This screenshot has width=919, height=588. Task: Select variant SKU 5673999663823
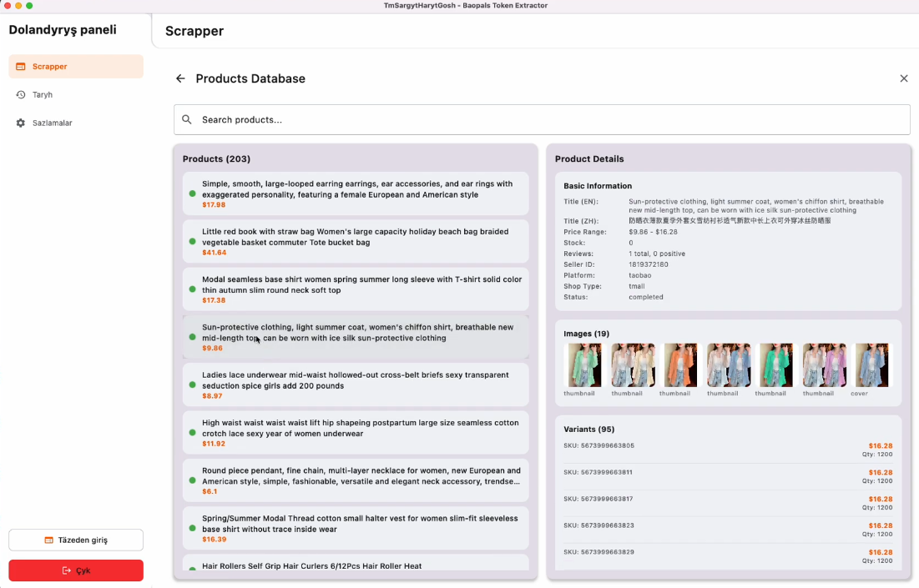pos(728,530)
